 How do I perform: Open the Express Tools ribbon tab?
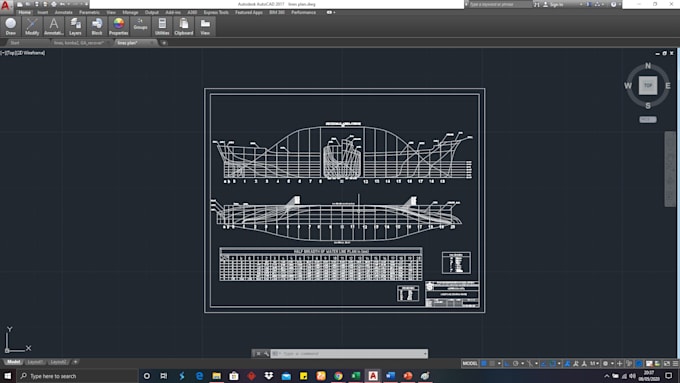pos(216,13)
